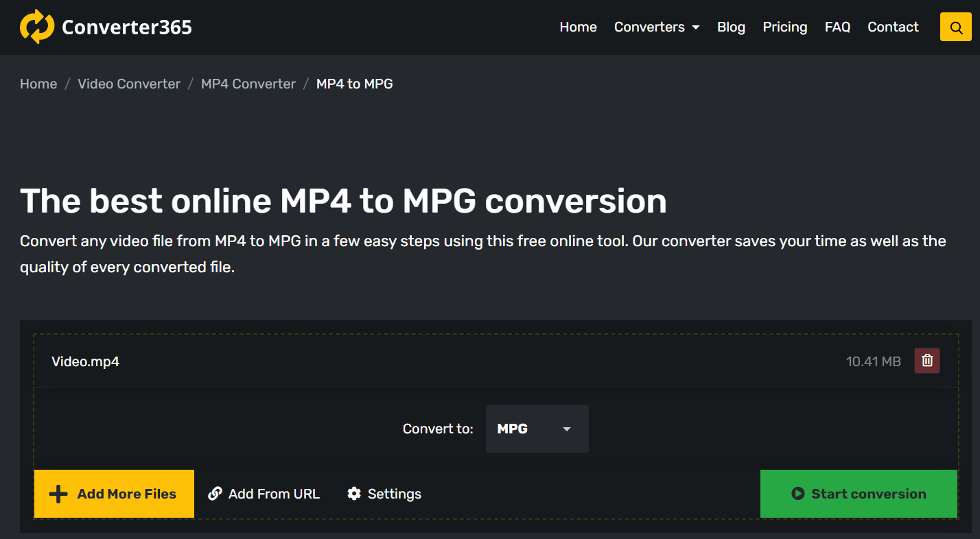Click the plus icon for adding files
This screenshot has width=980, height=539.
click(58, 494)
